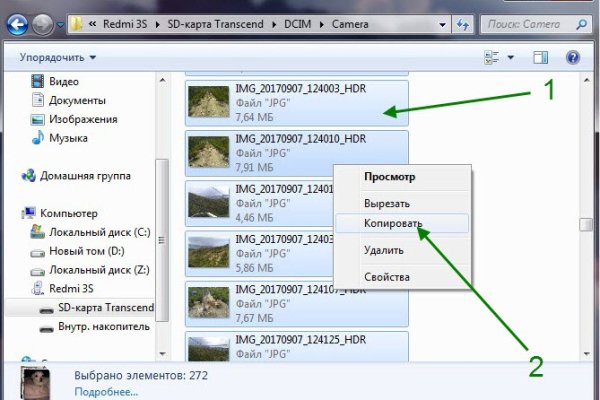Image resolution: width=600 pixels, height=400 pixels.
Task: Choose Копировать from context menu
Action: click(392, 224)
